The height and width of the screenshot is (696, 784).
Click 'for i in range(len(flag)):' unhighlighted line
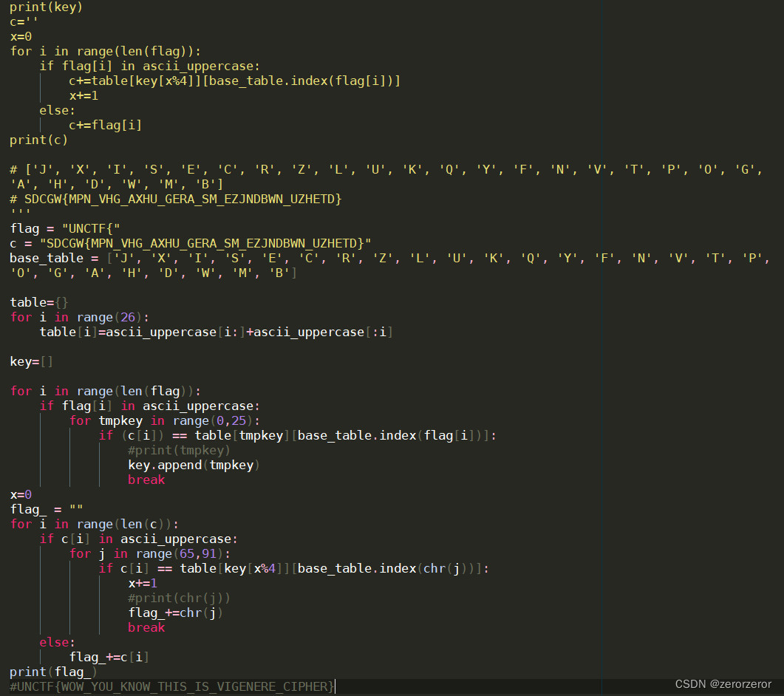click(x=105, y=52)
